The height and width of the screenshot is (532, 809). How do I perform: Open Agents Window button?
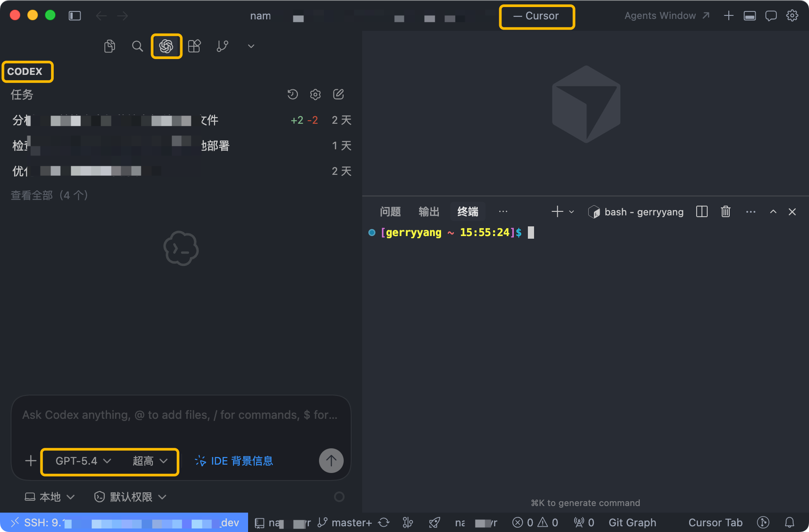(x=667, y=16)
